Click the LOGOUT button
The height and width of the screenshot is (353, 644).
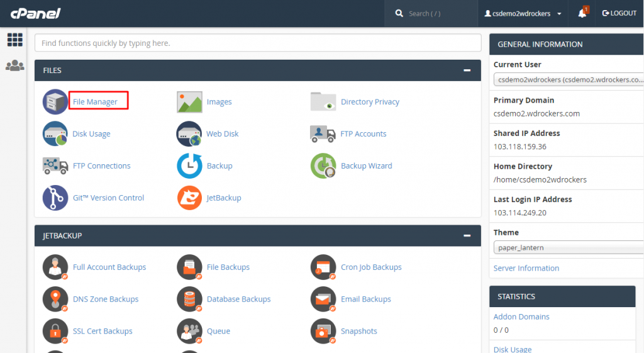[619, 13]
